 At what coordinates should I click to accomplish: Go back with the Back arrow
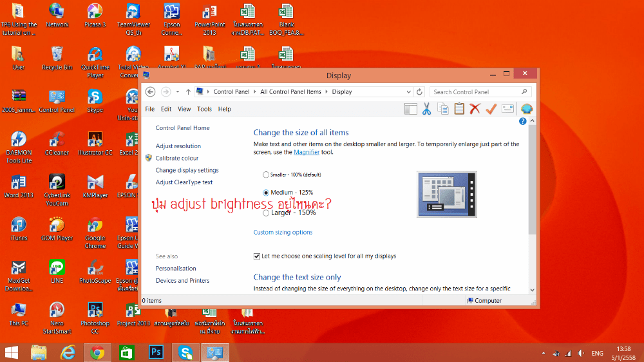pyautogui.click(x=150, y=91)
